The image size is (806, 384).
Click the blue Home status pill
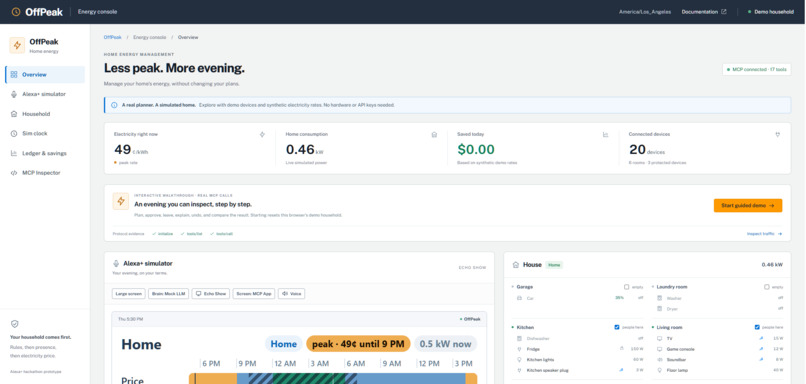pyautogui.click(x=284, y=344)
